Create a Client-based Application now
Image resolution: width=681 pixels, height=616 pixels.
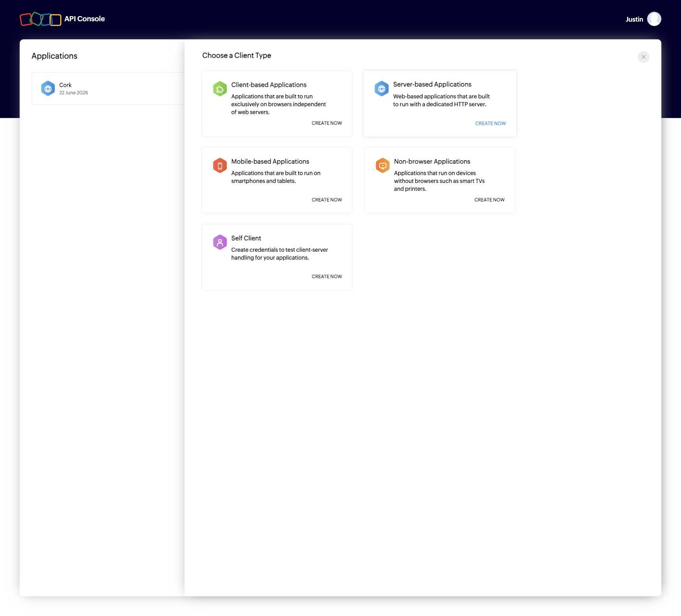click(327, 123)
